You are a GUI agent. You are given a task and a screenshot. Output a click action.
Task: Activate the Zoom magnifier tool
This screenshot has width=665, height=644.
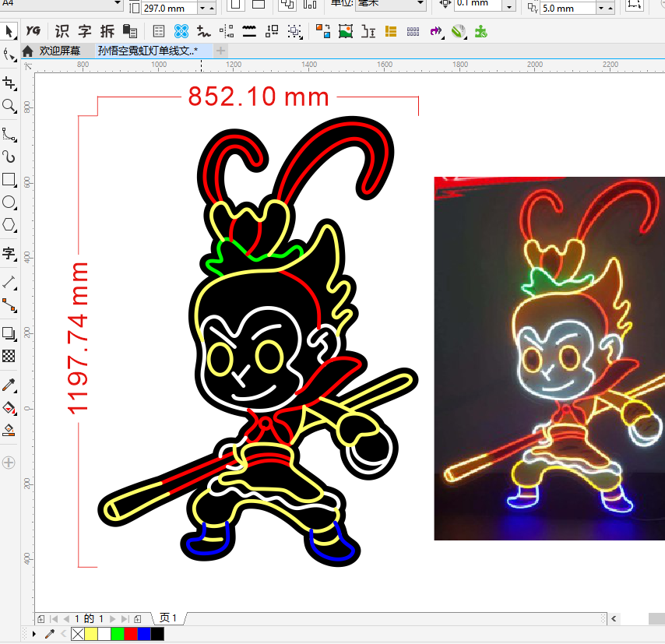9,106
